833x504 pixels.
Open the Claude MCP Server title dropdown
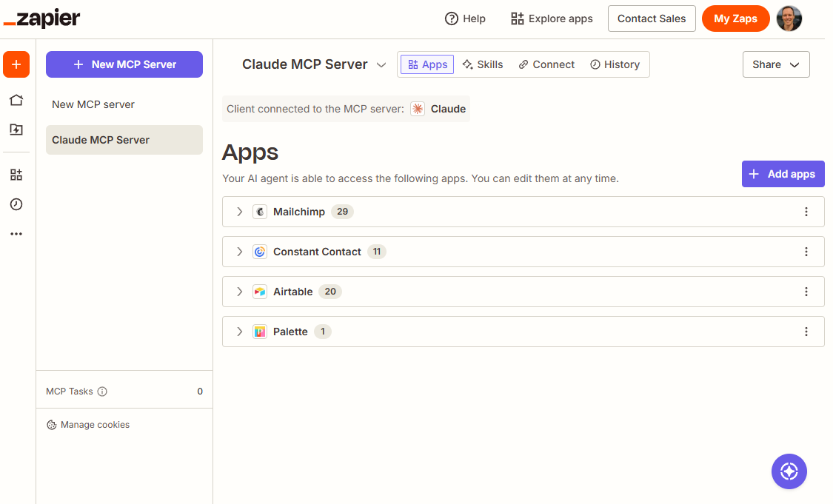pos(381,65)
